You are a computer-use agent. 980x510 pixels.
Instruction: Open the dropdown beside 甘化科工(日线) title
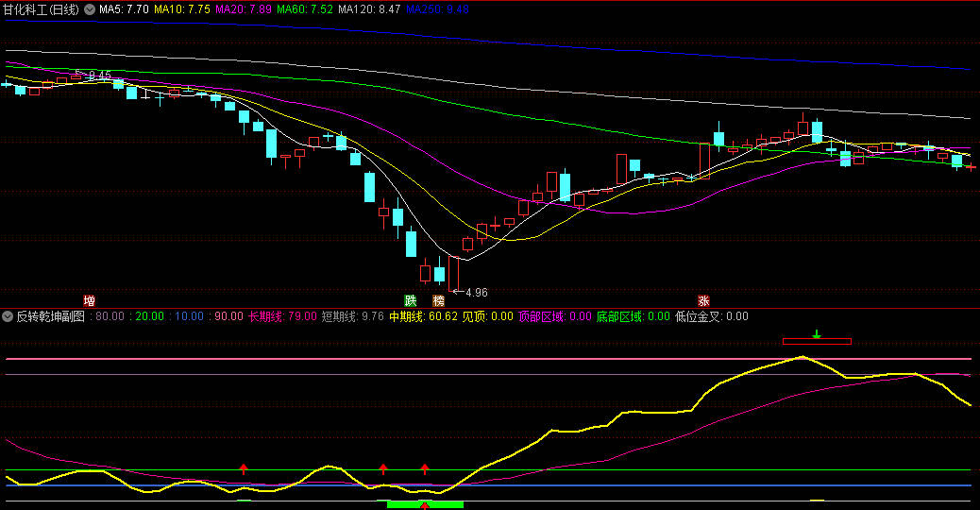pyautogui.click(x=90, y=9)
